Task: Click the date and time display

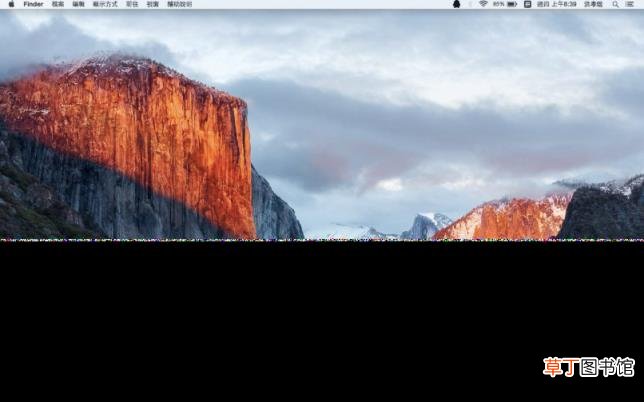Action: tap(557, 4)
